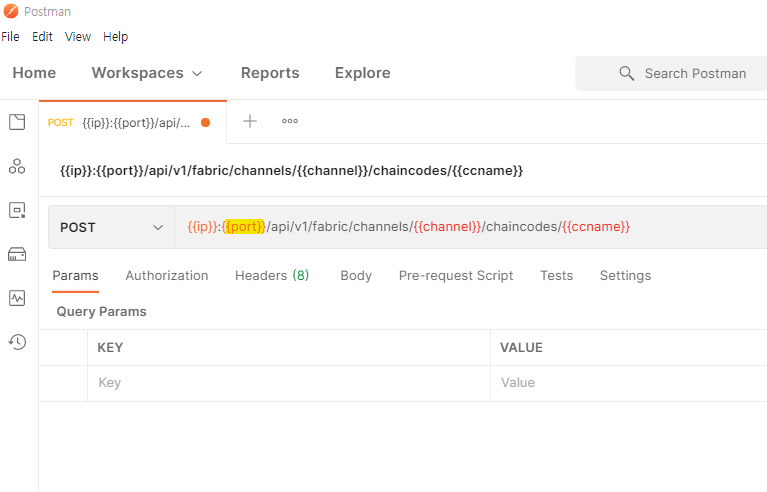
Task: Open the POST method dropdown
Action: click(x=112, y=227)
